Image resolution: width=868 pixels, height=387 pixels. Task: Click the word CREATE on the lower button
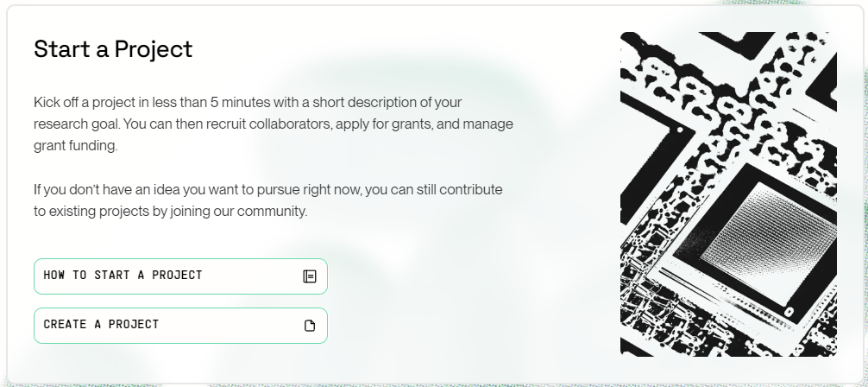pyautogui.click(x=65, y=324)
